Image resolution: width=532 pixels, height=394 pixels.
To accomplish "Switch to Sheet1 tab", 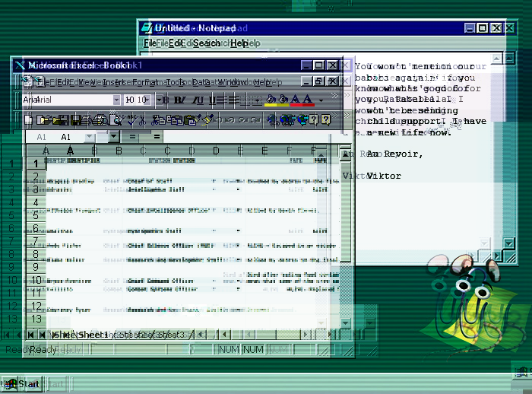I will pos(93,335).
